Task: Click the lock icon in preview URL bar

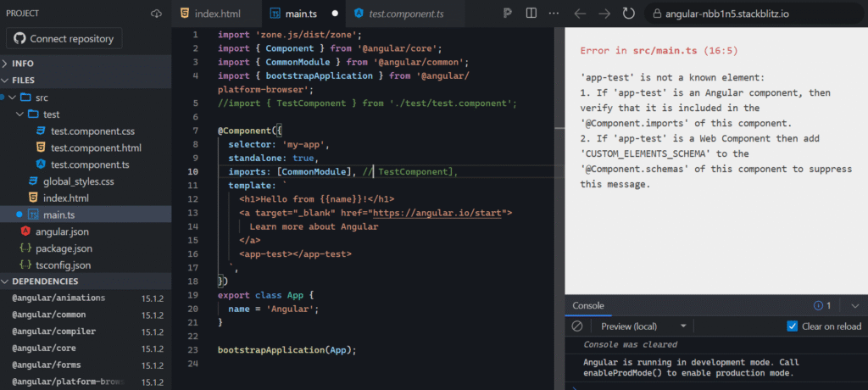Action: click(657, 14)
